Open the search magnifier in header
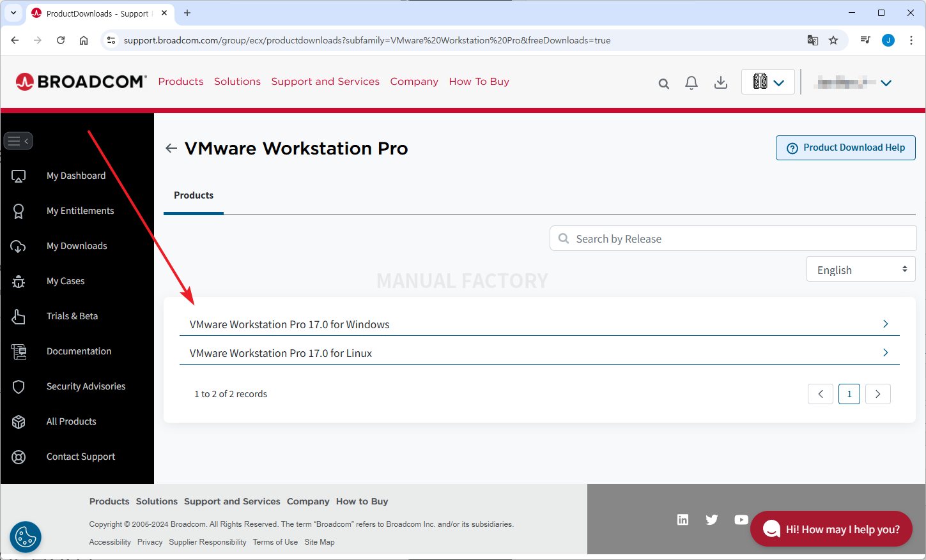Image resolution: width=926 pixels, height=560 pixels. pos(664,84)
